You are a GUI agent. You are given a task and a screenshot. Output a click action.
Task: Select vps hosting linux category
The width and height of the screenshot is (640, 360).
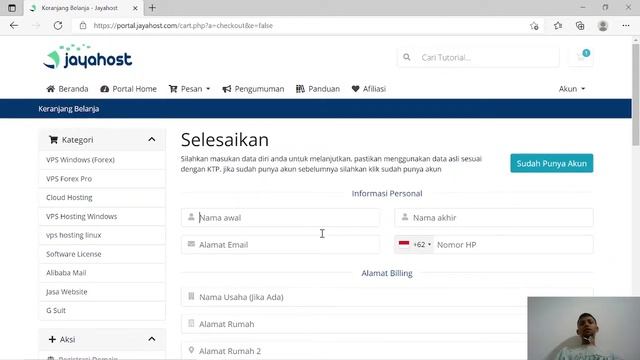tap(102, 235)
